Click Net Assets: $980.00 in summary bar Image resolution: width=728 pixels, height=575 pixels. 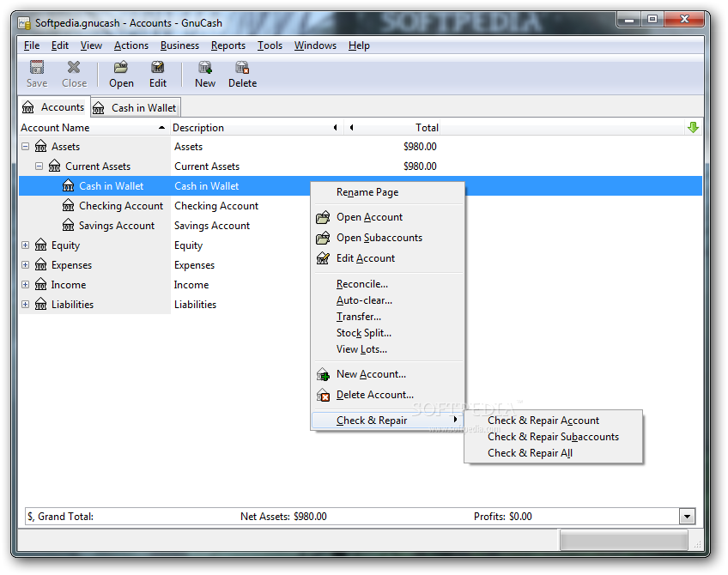point(283,516)
